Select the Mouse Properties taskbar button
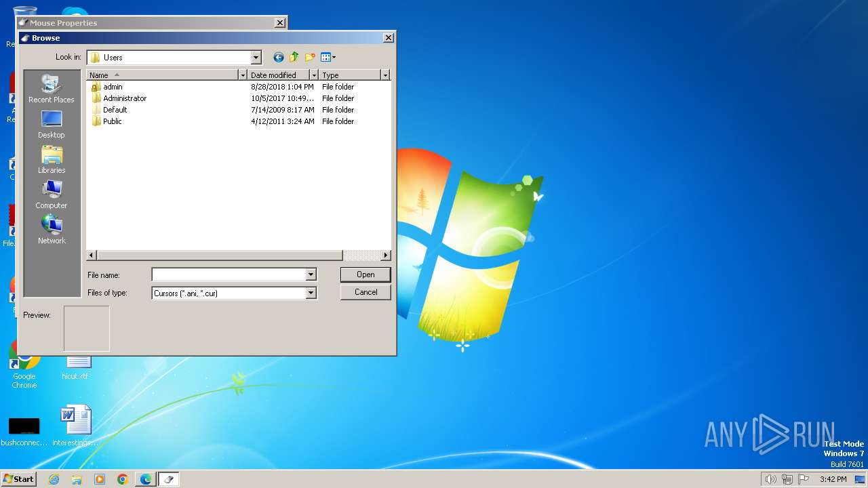The width and height of the screenshot is (868, 488). tap(169, 479)
